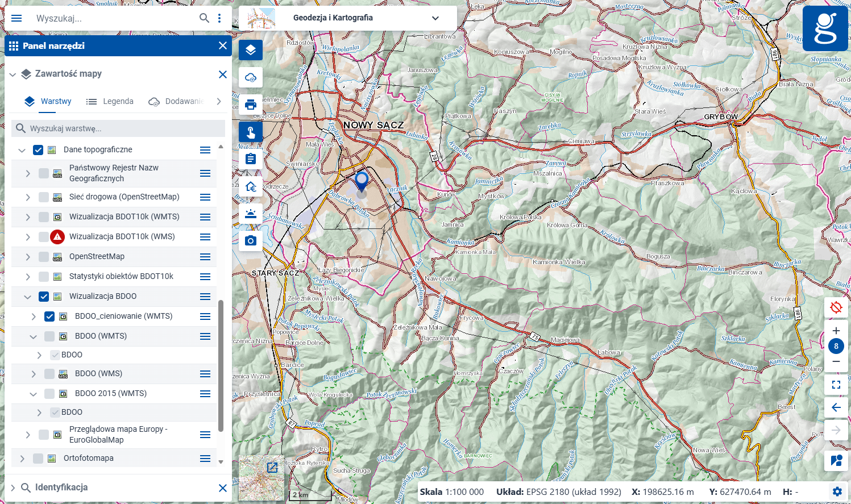Screen dimensions: 851x504
Task: Enable the Ortofotomapa layer checkbox
Action: (x=38, y=459)
